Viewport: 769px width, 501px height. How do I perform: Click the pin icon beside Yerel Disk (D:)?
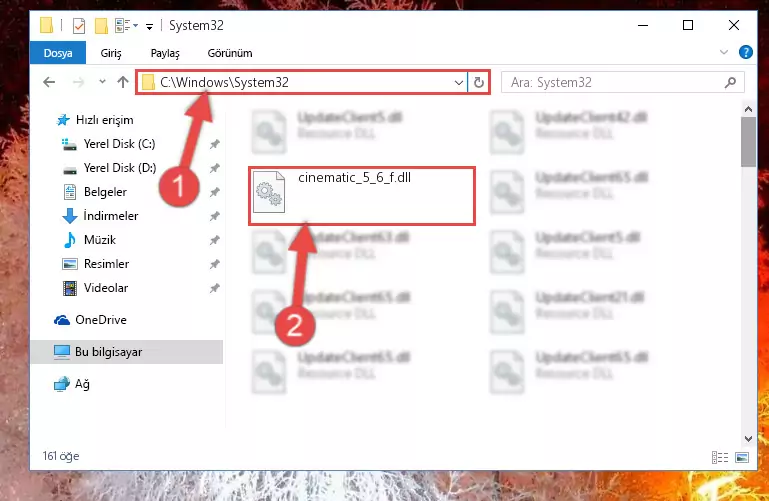tap(214, 168)
